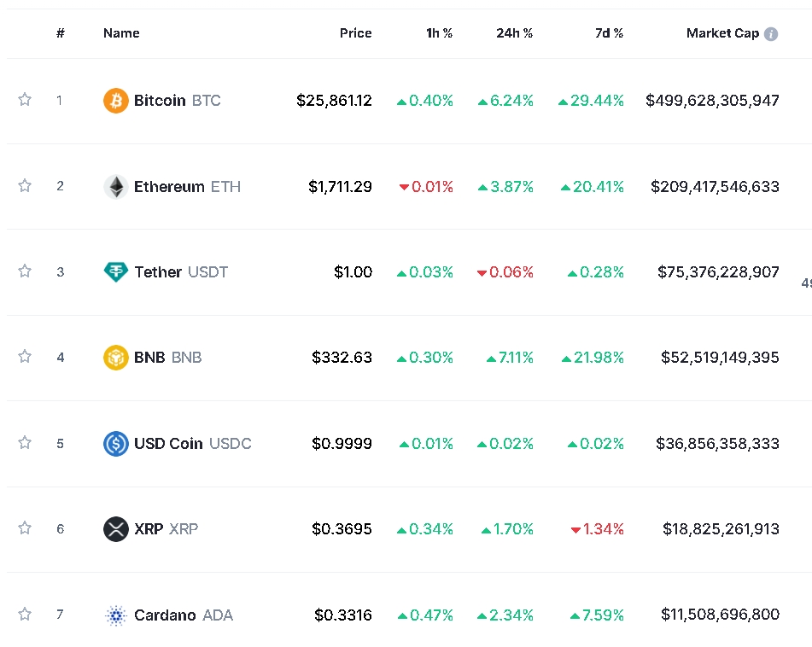Favorite BNB using its star icon
812x647 pixels.
25,357
